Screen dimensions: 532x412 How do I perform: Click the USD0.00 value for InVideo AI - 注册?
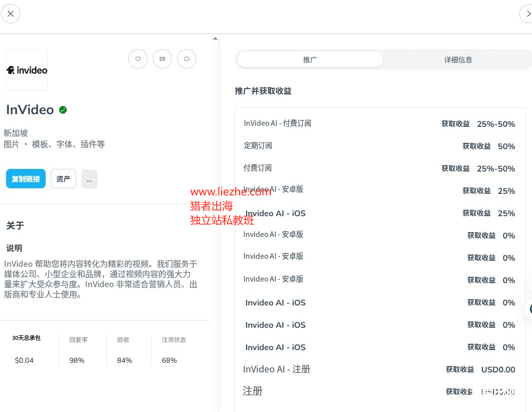pyautogui.click(x=498, y=369)
